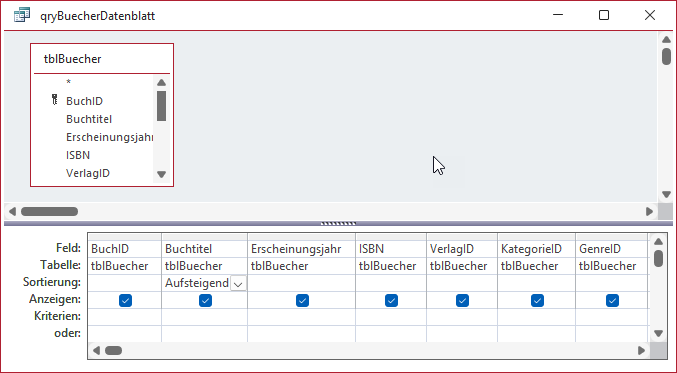
Task: Open the Aufsteigend sort dropdown for Buchtitel
Action: coord(238,284)
